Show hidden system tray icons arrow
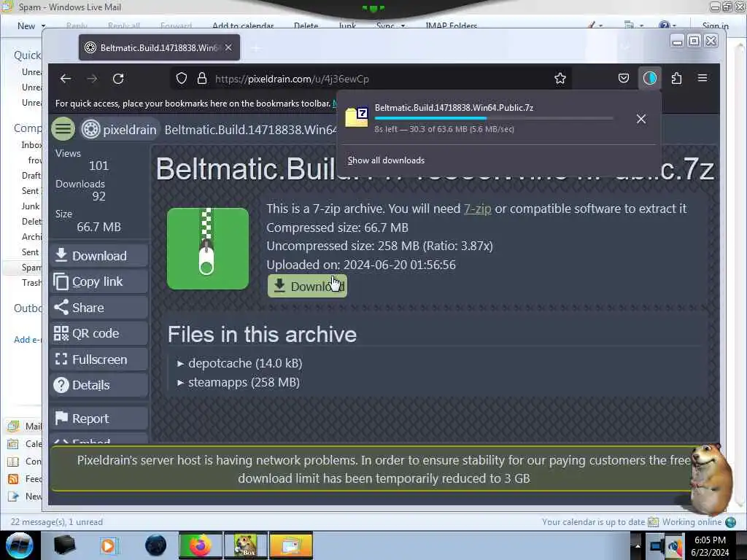Viewport: 747px width, 560px height. tap(638, 545)
